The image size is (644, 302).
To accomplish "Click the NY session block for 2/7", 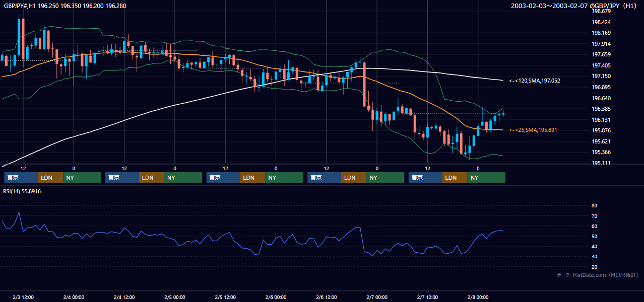I will point(486,178).
